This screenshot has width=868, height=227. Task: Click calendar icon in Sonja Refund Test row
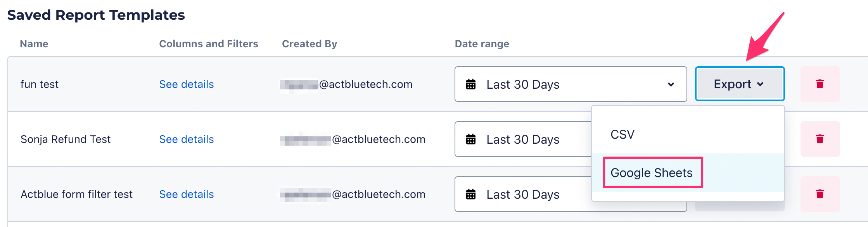[471, 139]
